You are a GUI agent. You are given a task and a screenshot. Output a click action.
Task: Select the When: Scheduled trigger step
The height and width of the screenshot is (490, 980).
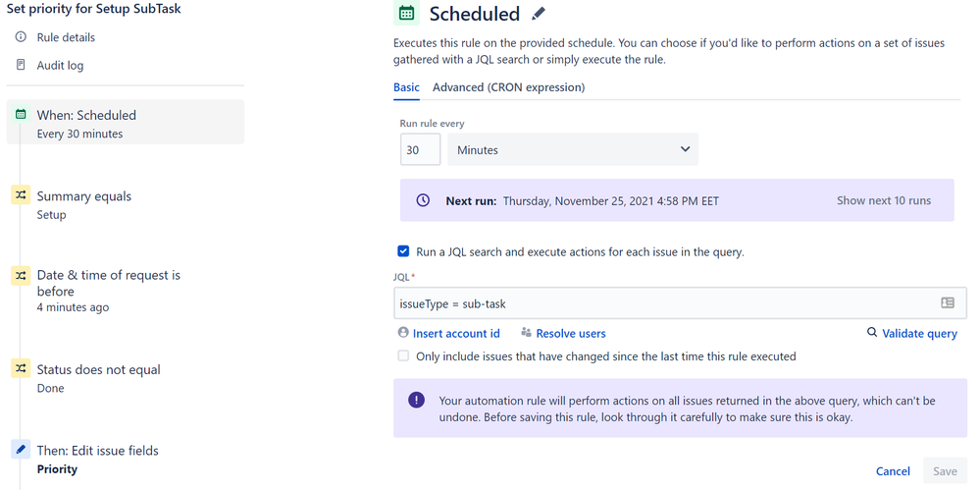click(125, 122)
